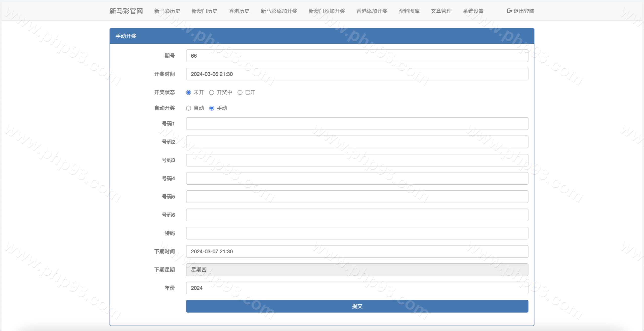
Task: Select the 开奖中 status radio button
Action: tap(212, 93)
